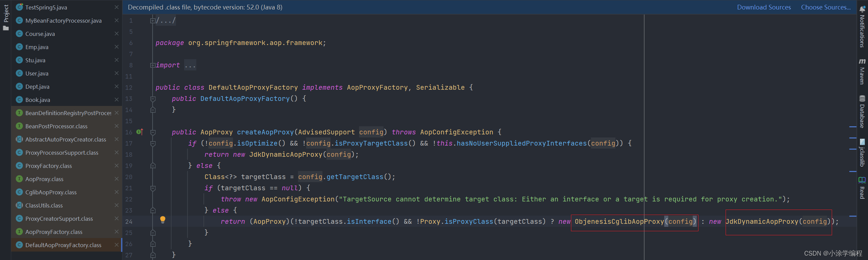The height and width of the screenshot is (260, 868).
Task: Open the Database tool window
Action: coord(862,112)
